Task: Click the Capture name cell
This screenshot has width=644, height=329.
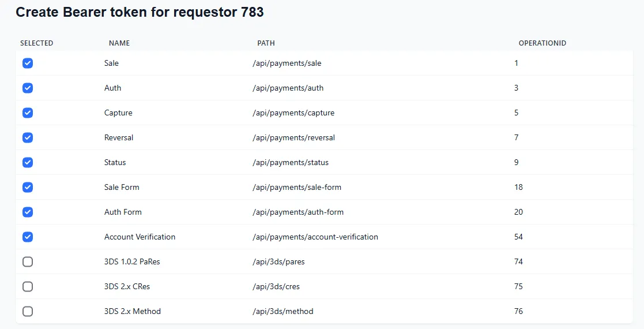Action: 118,113
